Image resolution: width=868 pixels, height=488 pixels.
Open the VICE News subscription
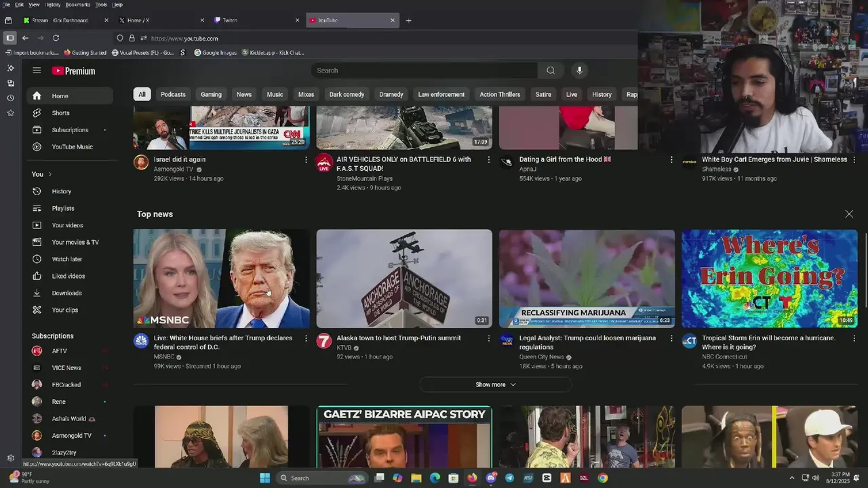[x=70, y=368]
